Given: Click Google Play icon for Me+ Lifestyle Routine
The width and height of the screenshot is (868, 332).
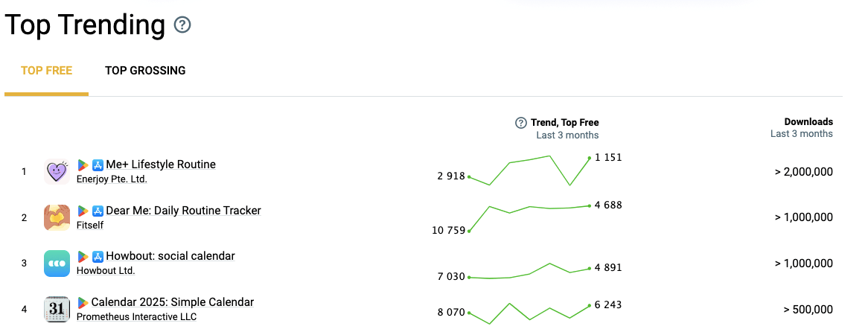Looking at the screenshot, I should click(x=83, y=165).
